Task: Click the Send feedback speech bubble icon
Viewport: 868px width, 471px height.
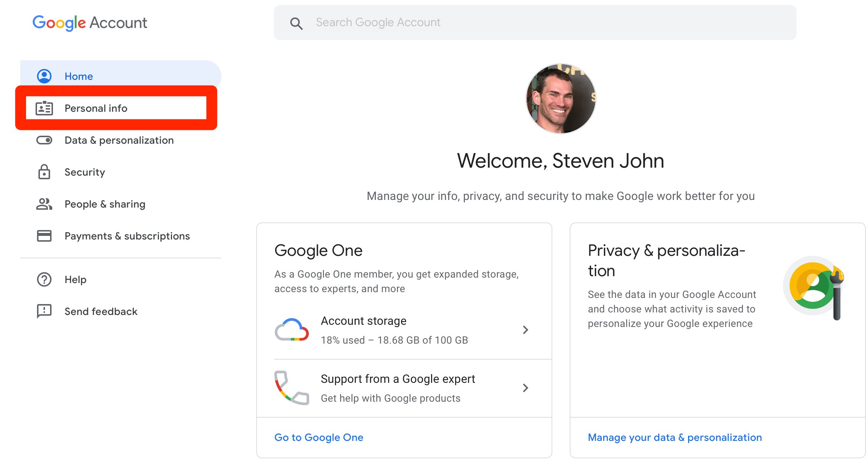Action: 44,311
